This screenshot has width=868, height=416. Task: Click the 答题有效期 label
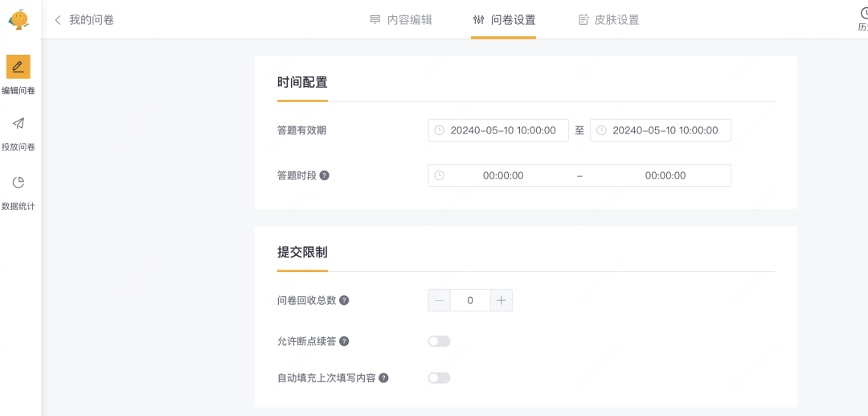tap(301, 130)
